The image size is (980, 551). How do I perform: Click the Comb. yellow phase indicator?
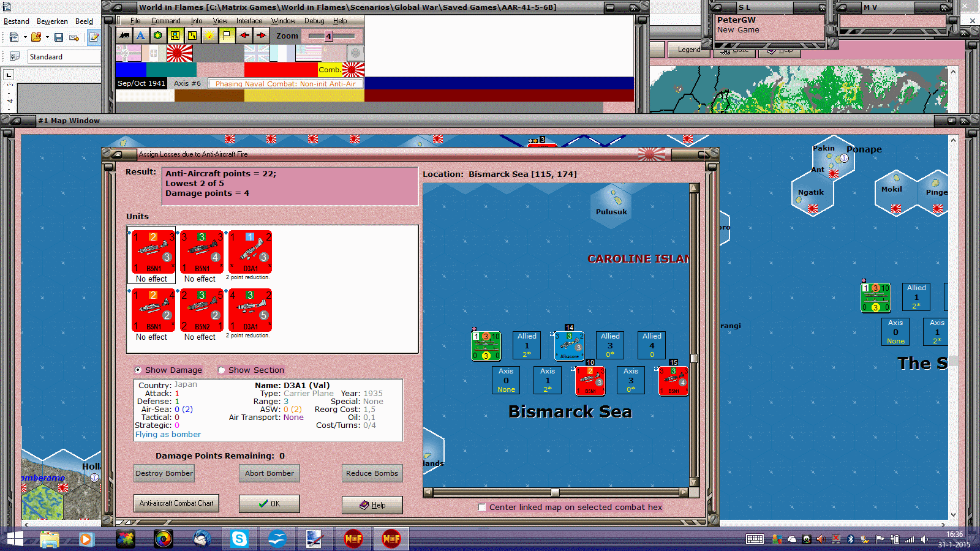click(x=330, y=70)
